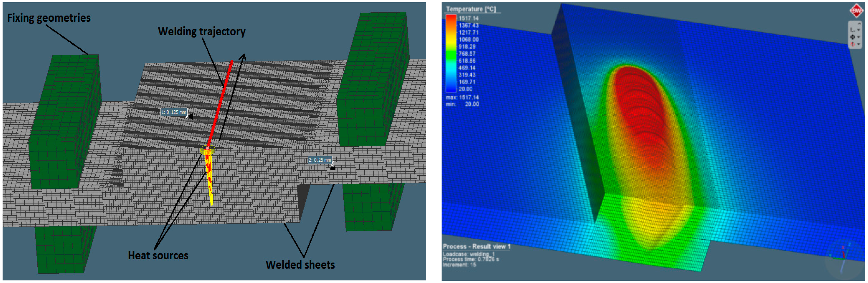Open dropdown next to pan view icon

858,37
